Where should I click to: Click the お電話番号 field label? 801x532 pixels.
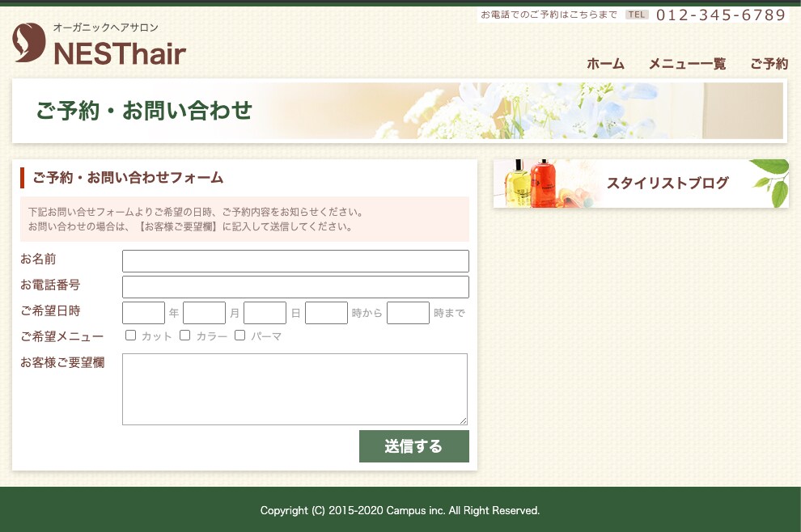pos(50,285)
